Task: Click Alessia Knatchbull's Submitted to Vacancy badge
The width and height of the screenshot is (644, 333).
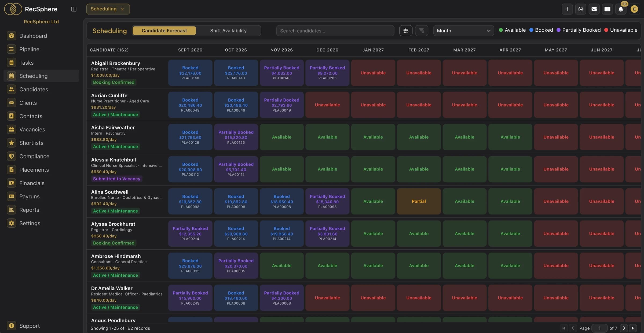Action: [x=116, y=179]
